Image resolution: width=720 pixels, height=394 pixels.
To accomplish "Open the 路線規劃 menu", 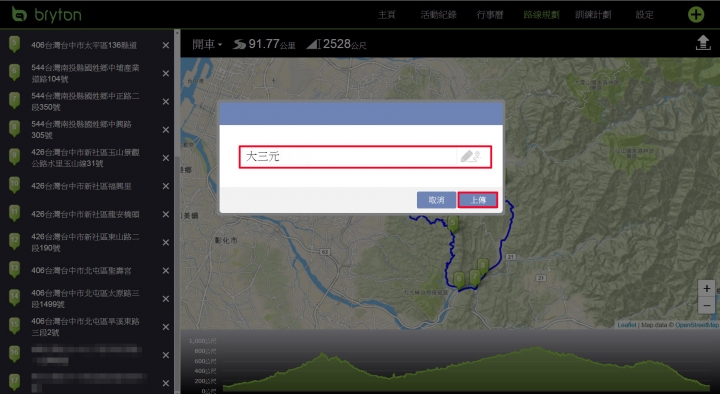I will pos(541,15).
